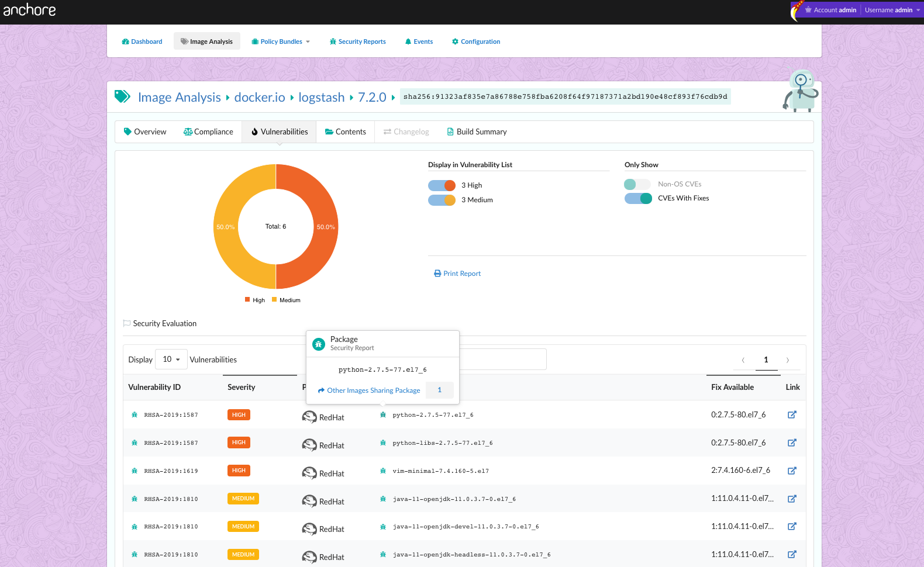Toggle the CVEs With Fixes switch

[x=638, y=198]
